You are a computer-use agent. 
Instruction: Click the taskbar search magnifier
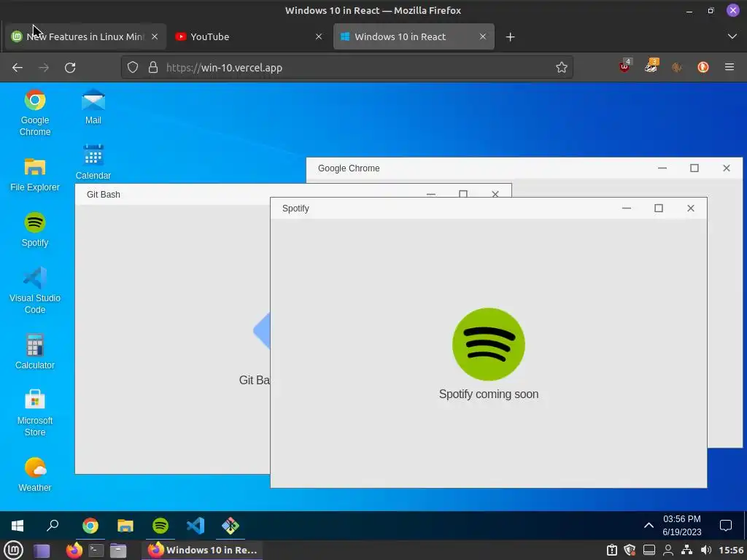(x=53, y=526)
